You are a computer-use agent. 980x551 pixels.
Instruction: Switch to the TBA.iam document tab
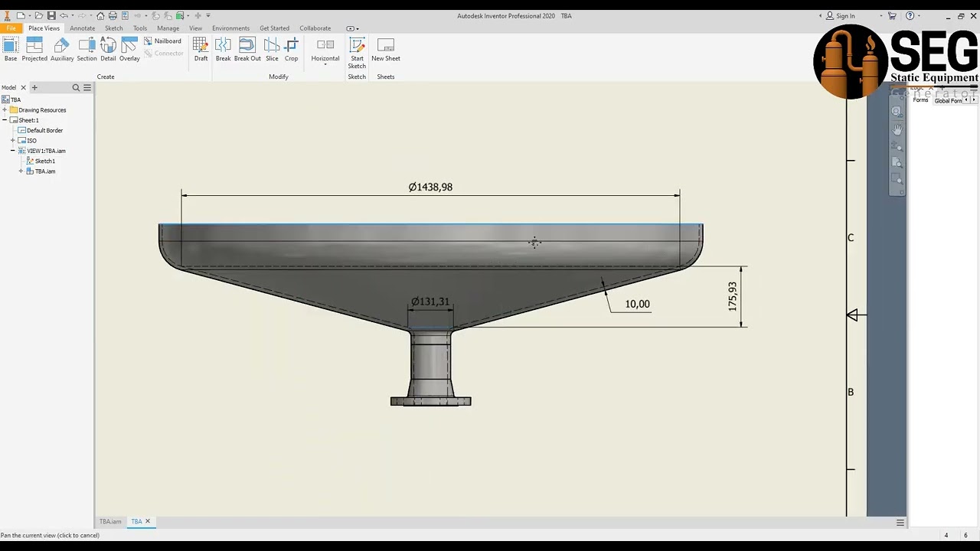pos(110,522)
